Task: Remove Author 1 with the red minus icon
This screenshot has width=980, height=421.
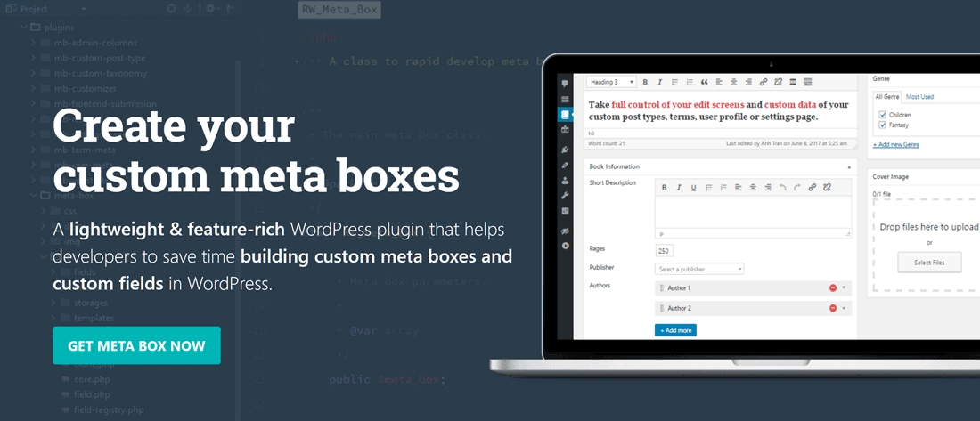Action: point(833,288)
